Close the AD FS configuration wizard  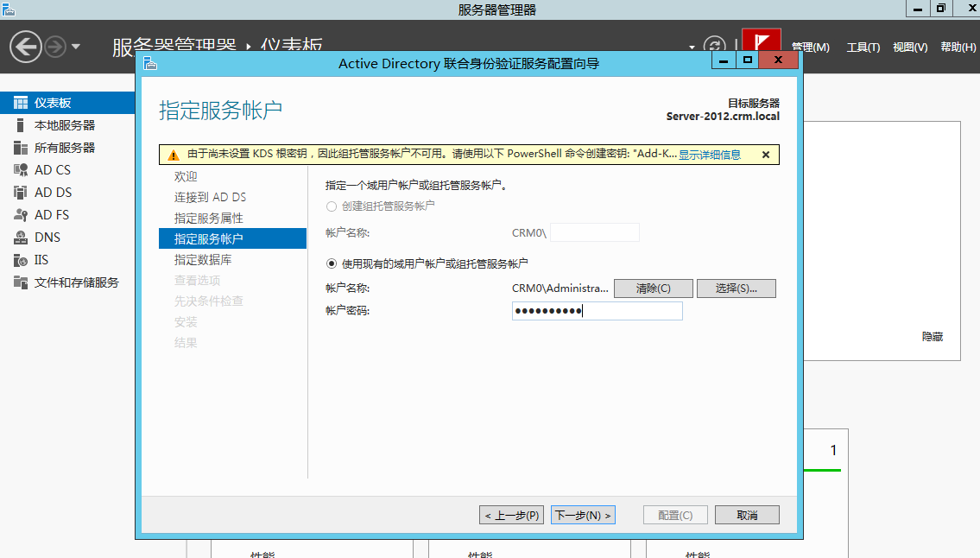[x=778, y=60]
